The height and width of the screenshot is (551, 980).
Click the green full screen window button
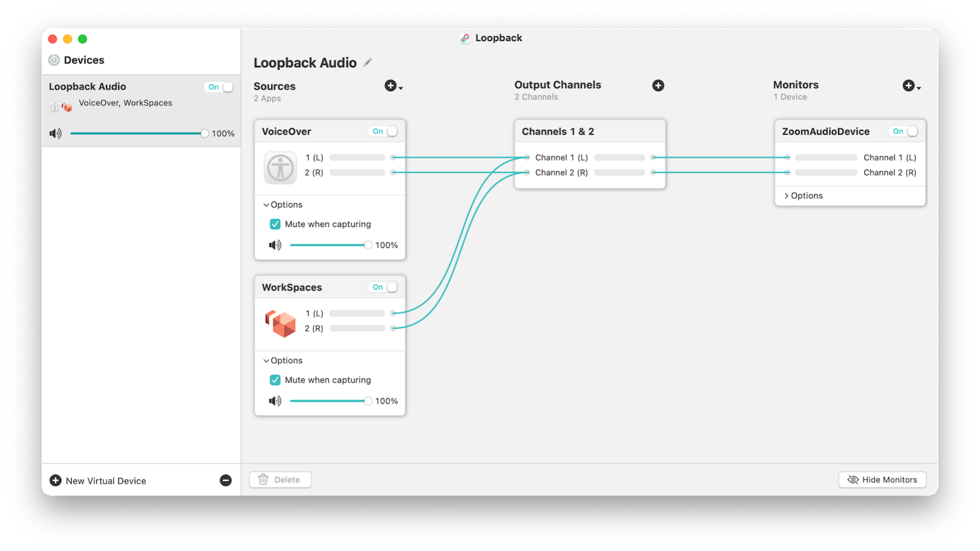tap(83, 39)
